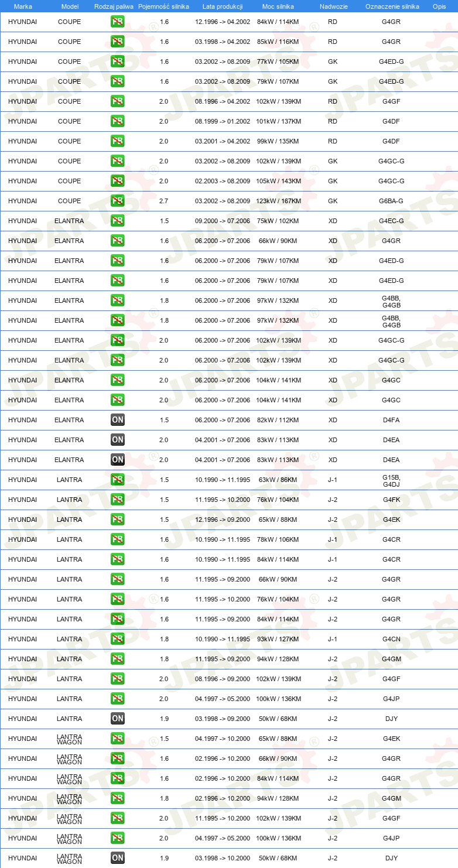Click the petrol icon in the Elantra 75kW / 102KM row
458x868 pixels.
tap(118, 221)
